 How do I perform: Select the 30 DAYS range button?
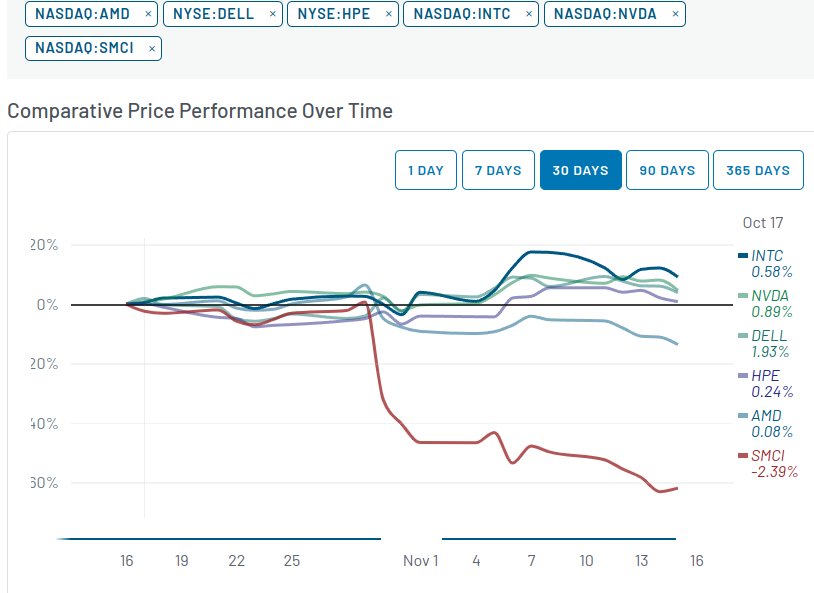click(580, 170)
